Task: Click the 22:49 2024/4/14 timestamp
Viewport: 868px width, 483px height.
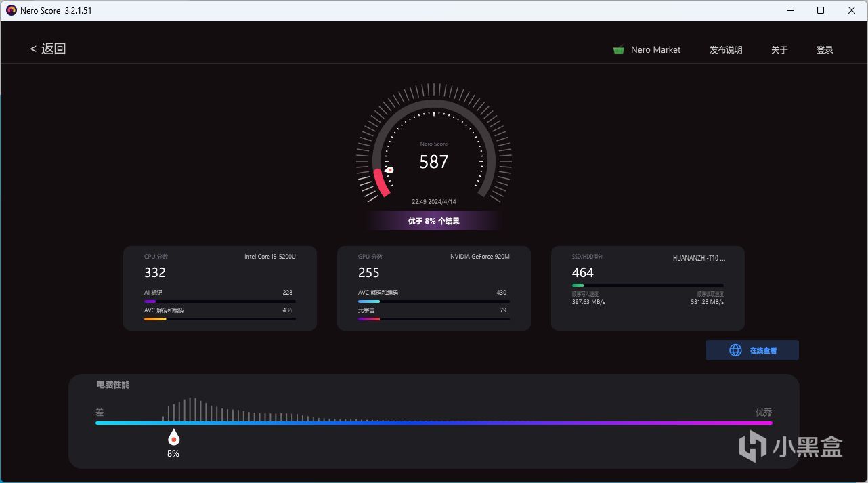Action: [434, 202]
